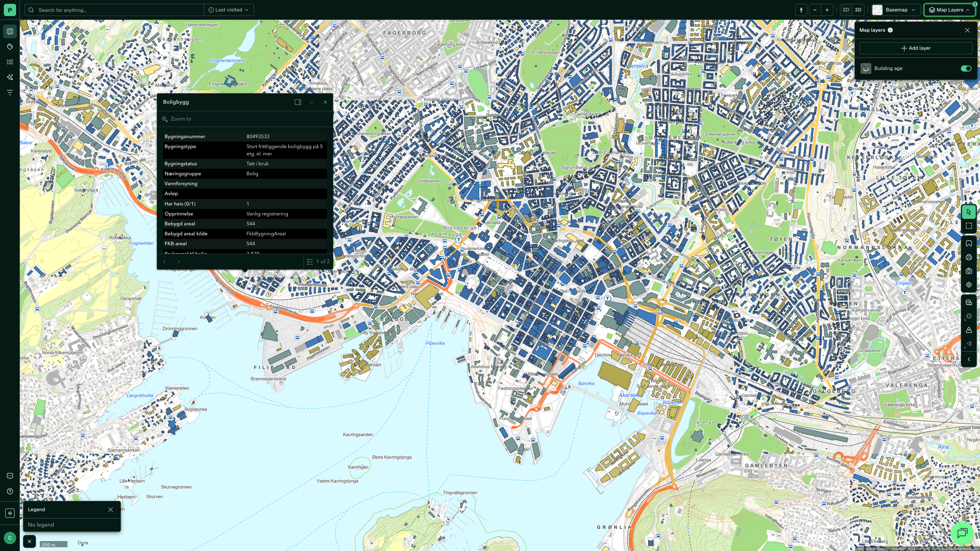
Task: Click the Building age layer name
Action: point(888,68)
